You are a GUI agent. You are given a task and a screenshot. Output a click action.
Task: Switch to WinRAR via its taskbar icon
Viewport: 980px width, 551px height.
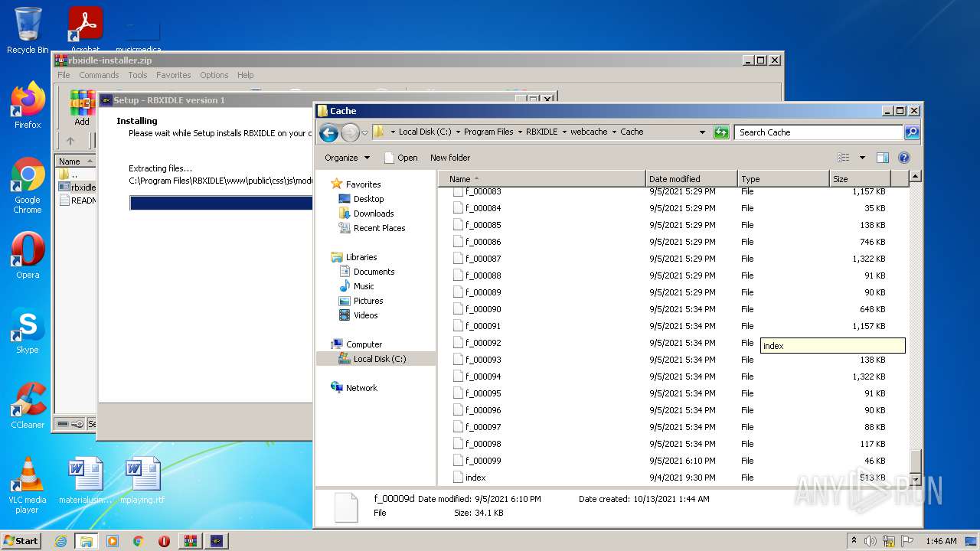tap(190, 541)
